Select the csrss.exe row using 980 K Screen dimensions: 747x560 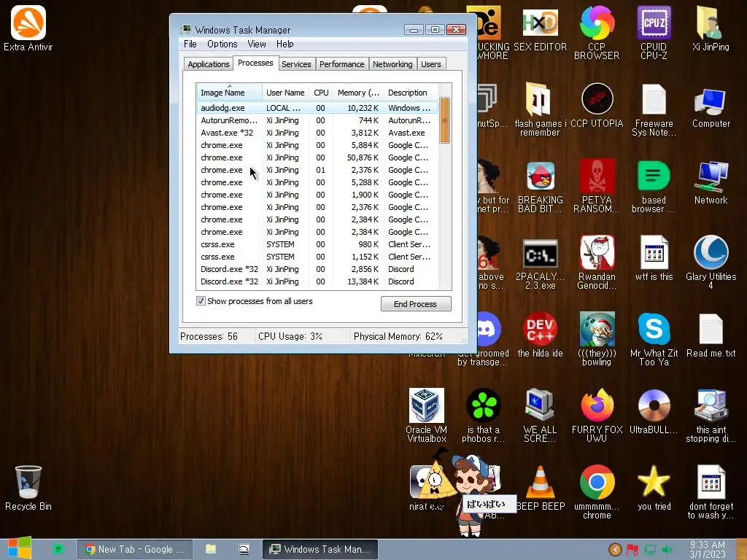click(317, 244)
